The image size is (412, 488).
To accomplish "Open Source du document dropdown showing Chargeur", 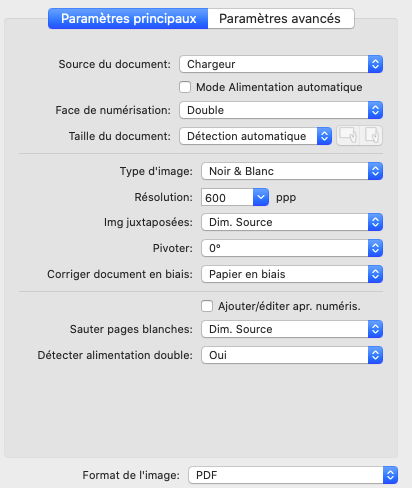I will point(281,64).
